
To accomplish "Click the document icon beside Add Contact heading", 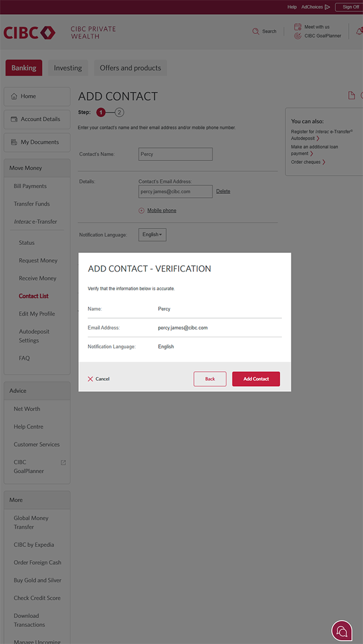I will (x=351, y=95).
